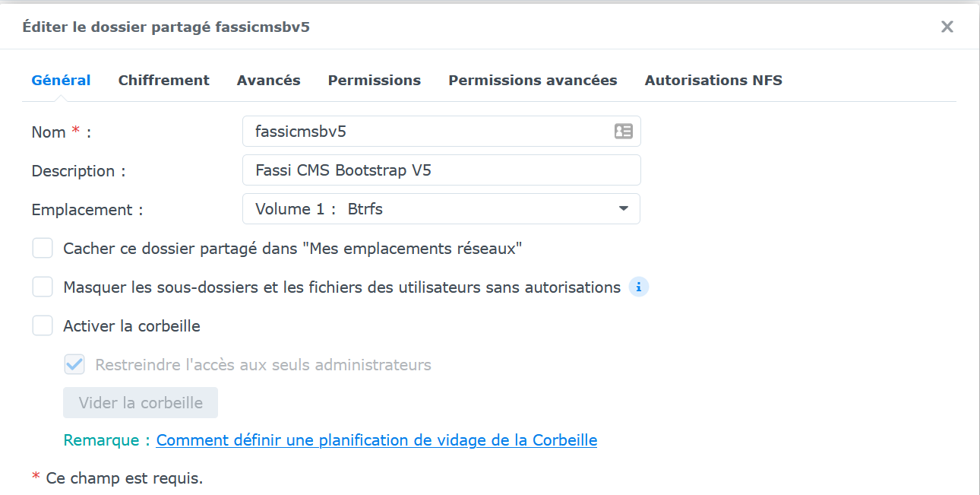The image size is (980, 495).
Task: Switch to Autorisations NFS tab
Action: (713, 80)
